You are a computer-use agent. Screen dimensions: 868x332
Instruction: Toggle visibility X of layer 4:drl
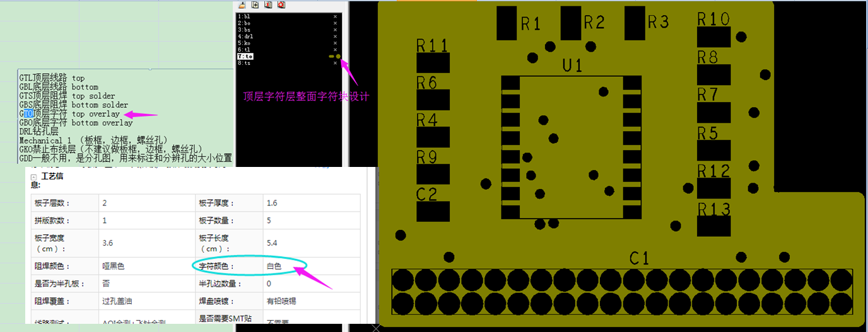pos(335,37)
